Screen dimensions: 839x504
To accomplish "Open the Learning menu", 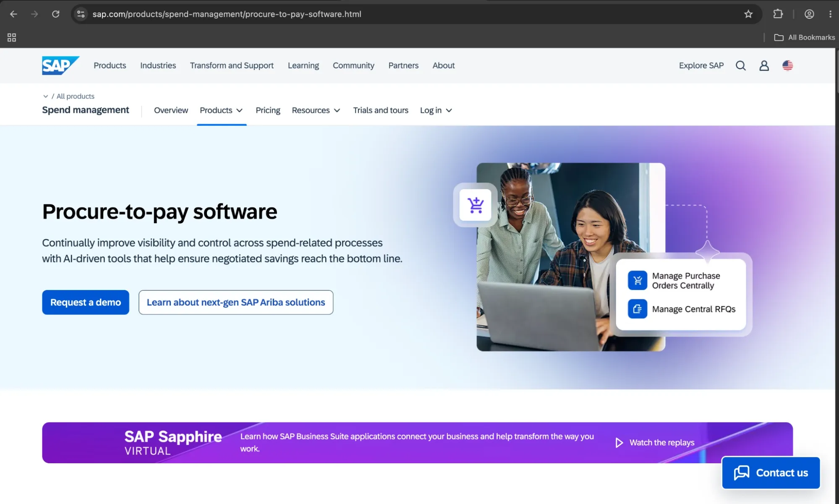I will pos(303,65).
